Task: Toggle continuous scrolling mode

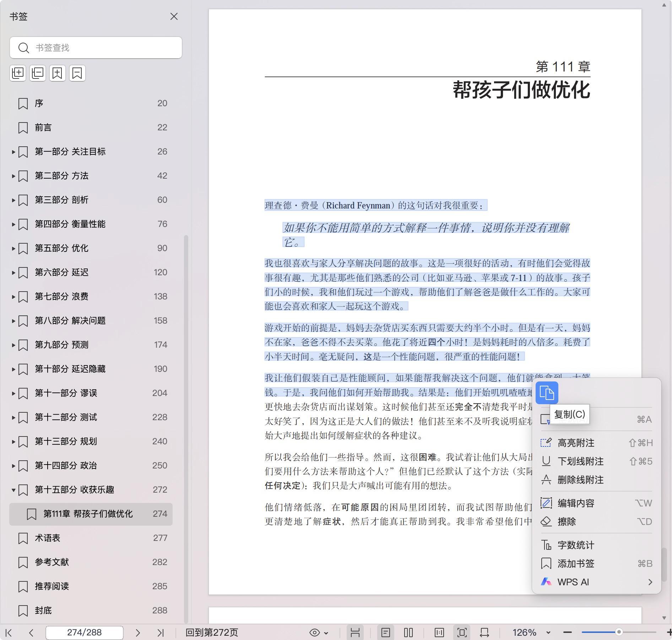Action: click(355, 633)
